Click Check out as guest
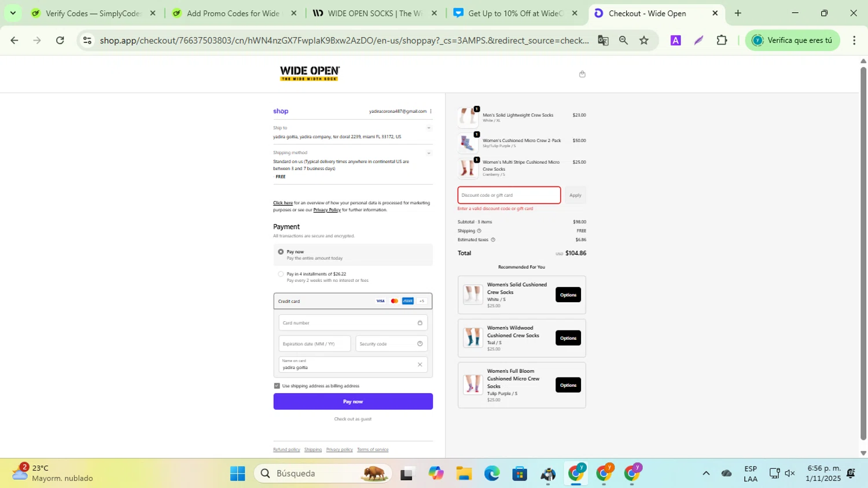 (353, 419)
